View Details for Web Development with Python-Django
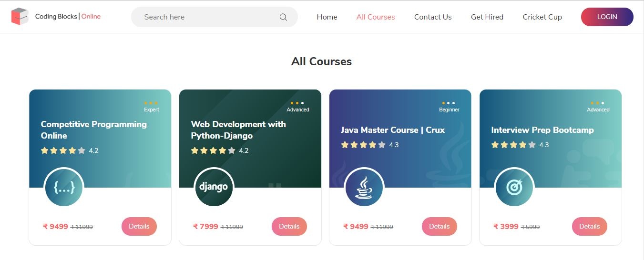Image resolution: width=644 pixels, height=260 pixels. pyautogui.click(x=289, y=226)
